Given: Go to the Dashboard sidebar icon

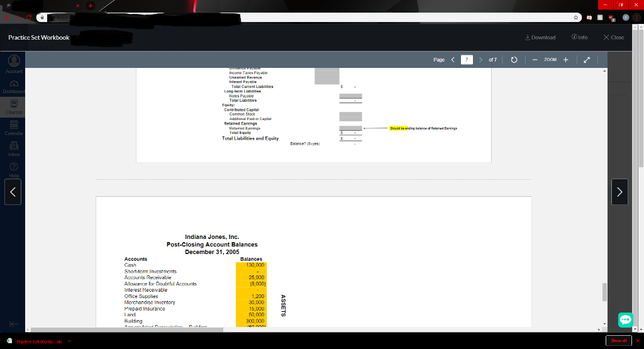Looking at the screenshot, I should 14,87.
